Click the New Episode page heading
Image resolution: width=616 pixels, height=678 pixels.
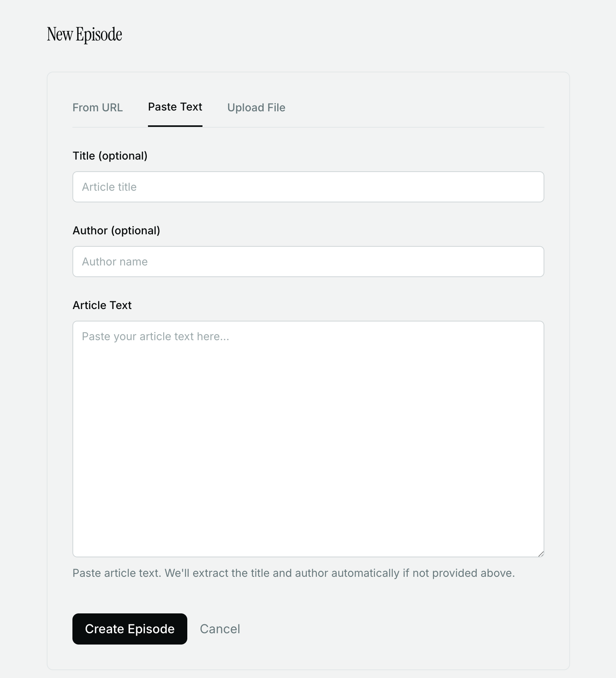[x=84, y=34]
